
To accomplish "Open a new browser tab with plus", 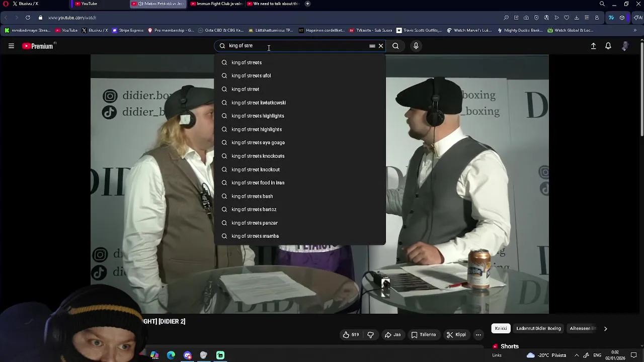I will pos(307,4).
